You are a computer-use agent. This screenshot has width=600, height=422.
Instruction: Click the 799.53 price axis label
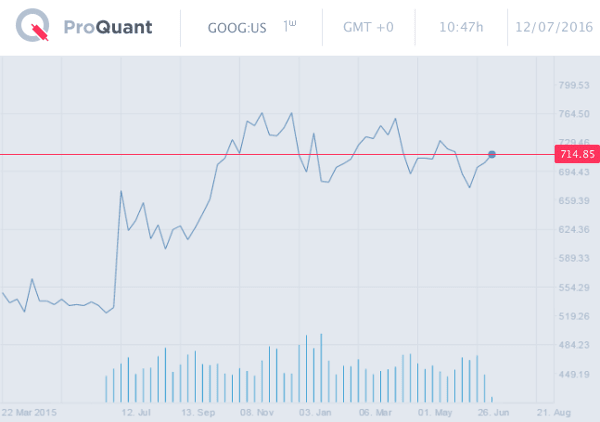click(x=576, y=85)
